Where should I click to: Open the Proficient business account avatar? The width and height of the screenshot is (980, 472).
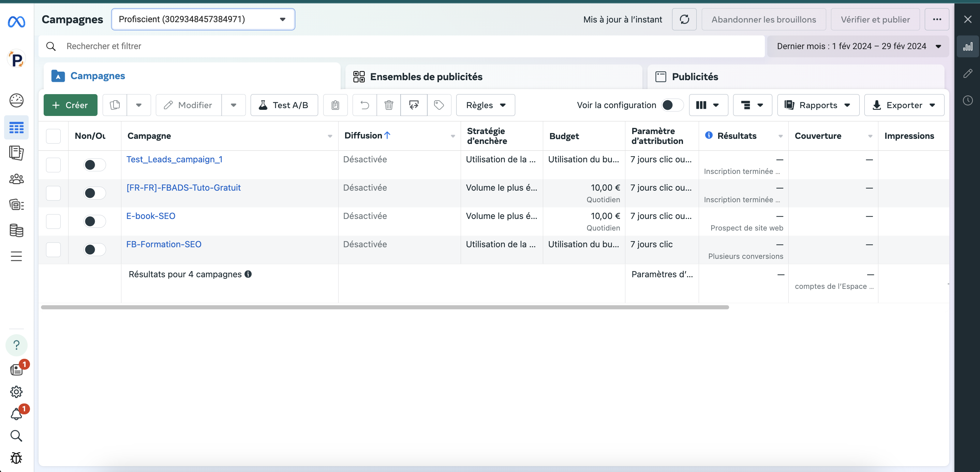coord(16,59)
